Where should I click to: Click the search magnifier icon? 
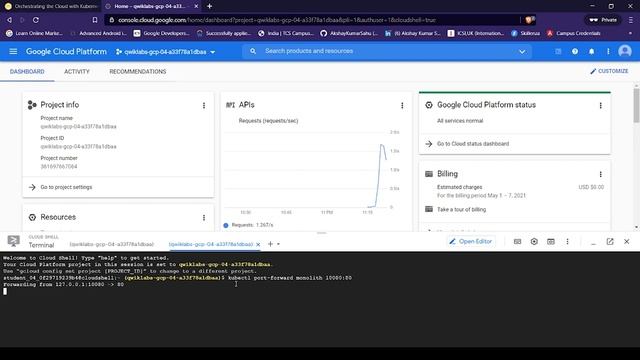(x=253, y=51)
